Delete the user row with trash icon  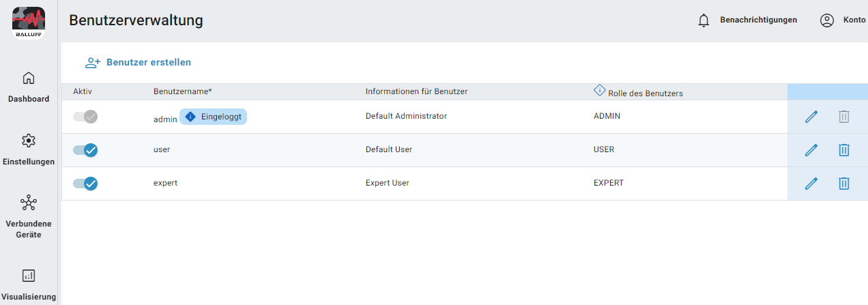tap(844, 150)
